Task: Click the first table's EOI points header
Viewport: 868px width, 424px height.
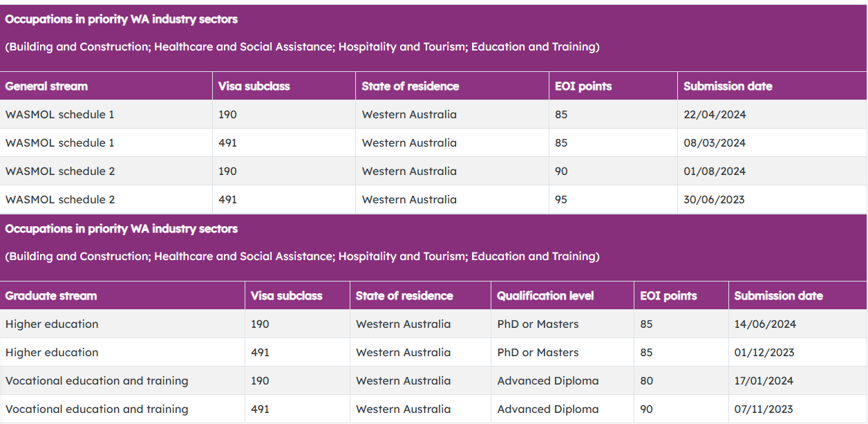Action: click(583, 86)
